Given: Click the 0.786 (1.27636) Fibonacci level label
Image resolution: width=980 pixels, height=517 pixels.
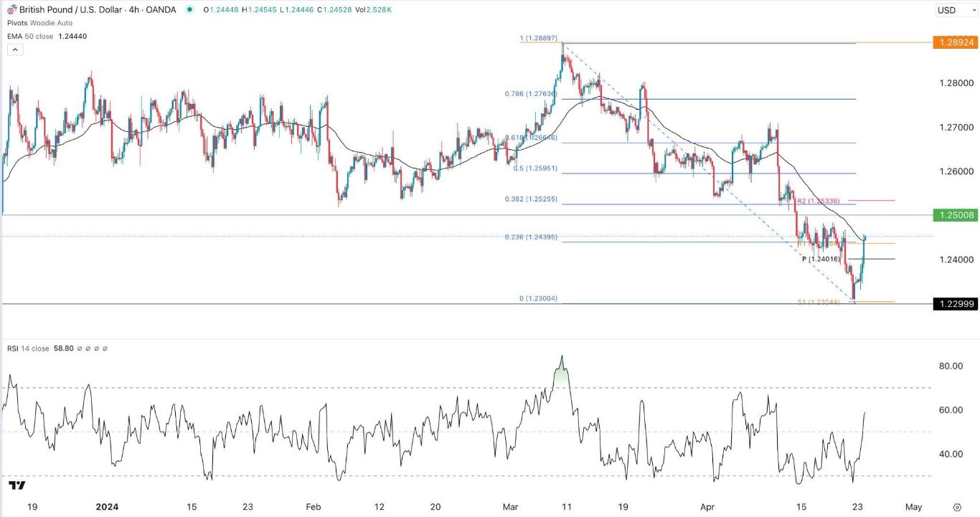Looking at the screenshot, I should coord(531,93).
